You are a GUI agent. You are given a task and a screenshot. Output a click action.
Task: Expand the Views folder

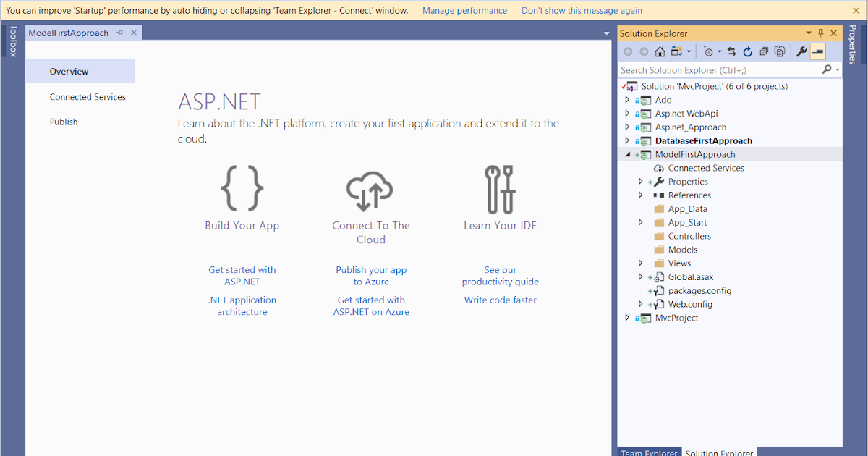(x=640, y=263)
